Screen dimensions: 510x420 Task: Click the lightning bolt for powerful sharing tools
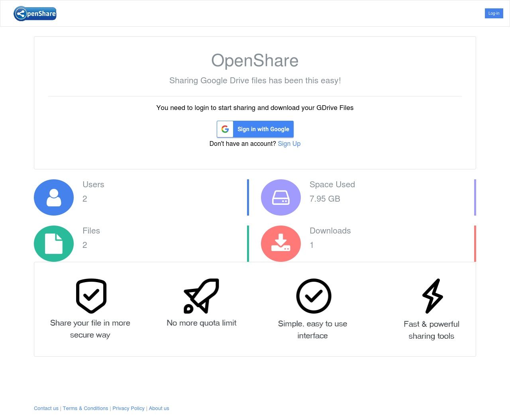pos(432,296)
